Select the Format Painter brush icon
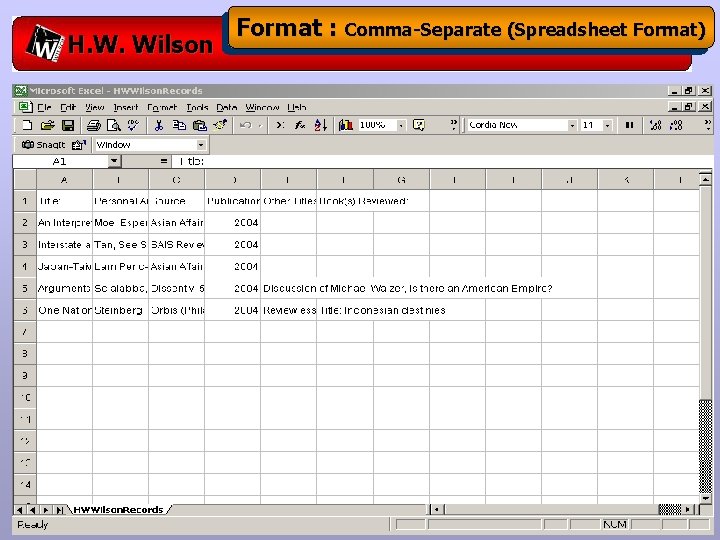The width and height of the screenshot is (720, 540). coord(220,125)
